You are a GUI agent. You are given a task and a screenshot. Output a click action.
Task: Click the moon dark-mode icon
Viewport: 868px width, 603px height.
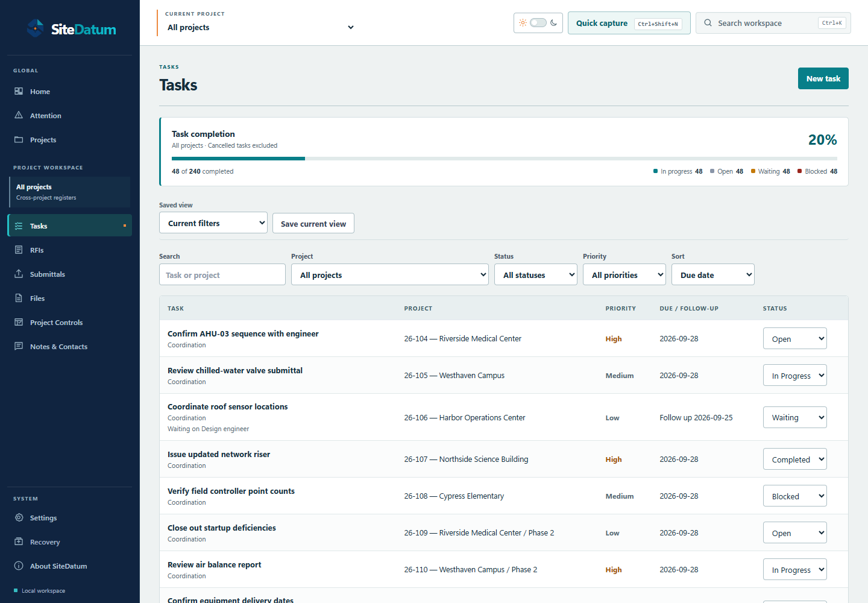(x=553, y=23)
